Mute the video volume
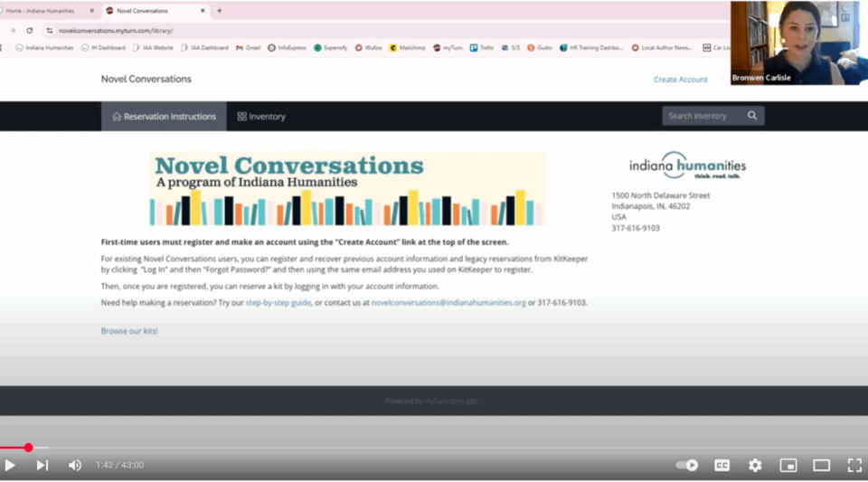The image size is (868, 482). [75, 466]
